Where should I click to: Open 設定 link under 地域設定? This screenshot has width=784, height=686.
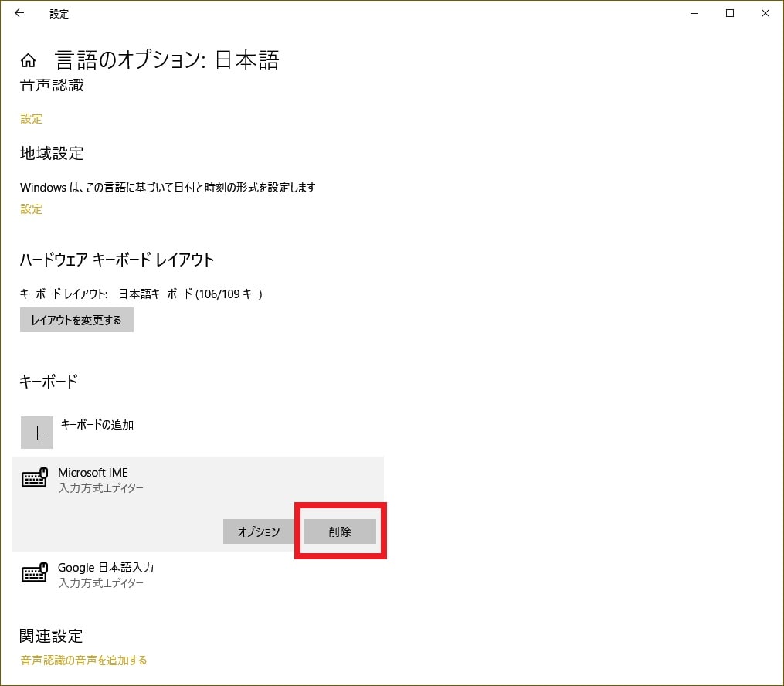point(32,209)
